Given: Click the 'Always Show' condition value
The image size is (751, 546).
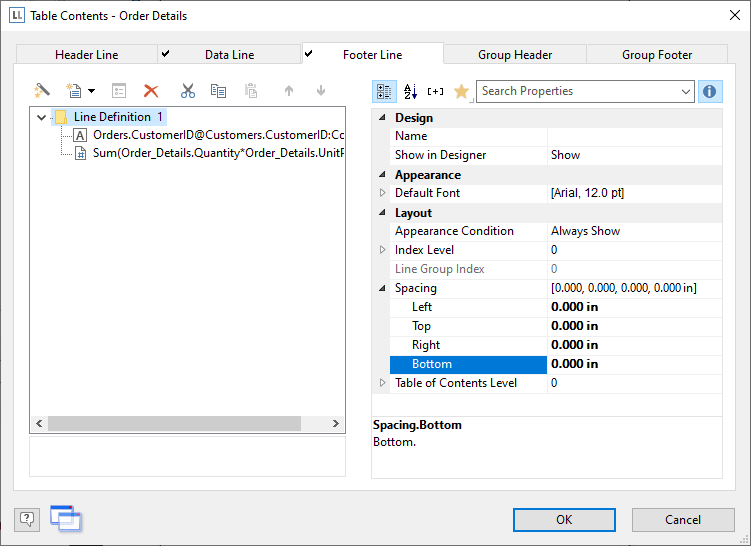Looking at the screenshot, I should (585, 231).
